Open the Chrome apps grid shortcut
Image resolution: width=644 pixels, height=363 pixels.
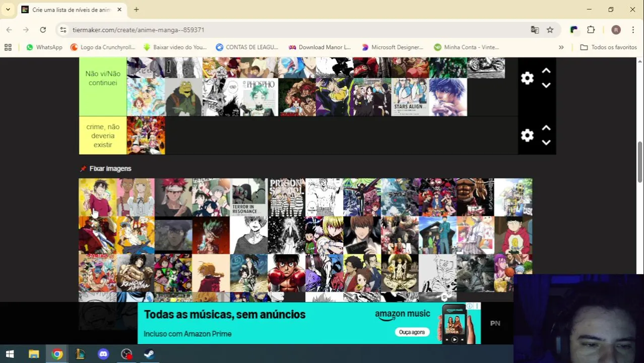[x=8, y=47]
